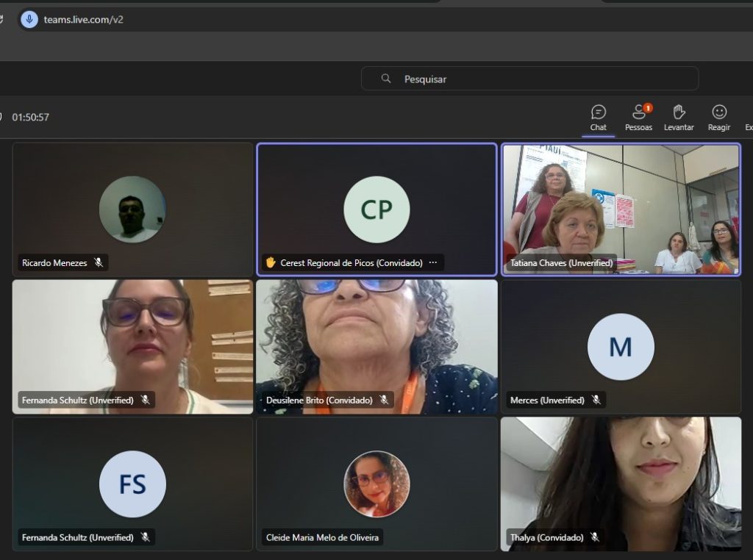Click muted mic icon beside Merces (Unverified)

(596, 400)
